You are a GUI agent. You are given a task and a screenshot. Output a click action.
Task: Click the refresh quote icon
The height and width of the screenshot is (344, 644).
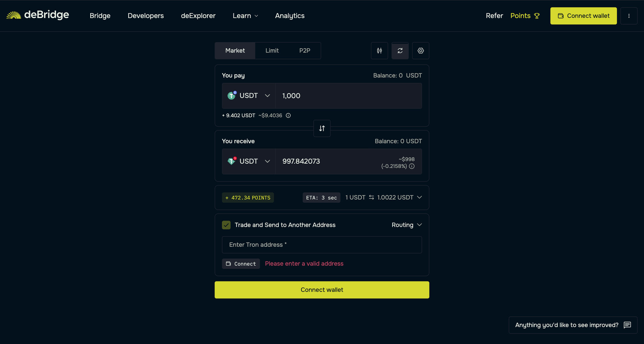click(400, 51)
